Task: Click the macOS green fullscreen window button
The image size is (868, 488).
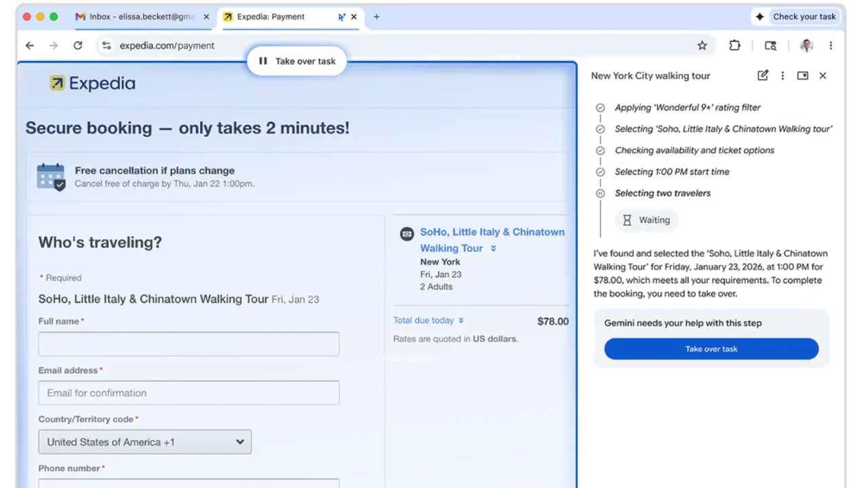Action: point(54,17)
